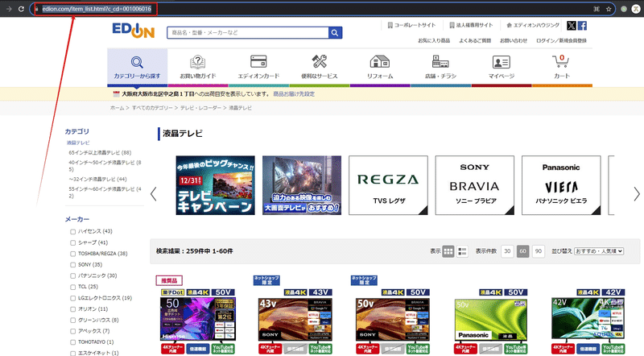Open the 並び替え sort dropdown
644x356 pixels.
point(599,250)
